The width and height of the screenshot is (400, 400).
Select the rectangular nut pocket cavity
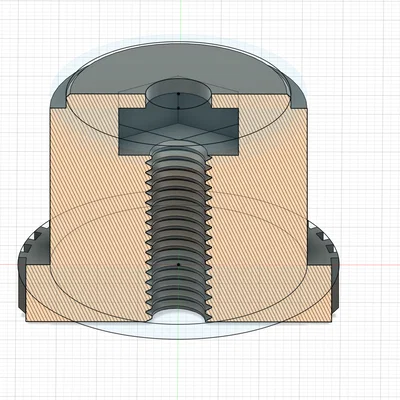pos(179,132)
